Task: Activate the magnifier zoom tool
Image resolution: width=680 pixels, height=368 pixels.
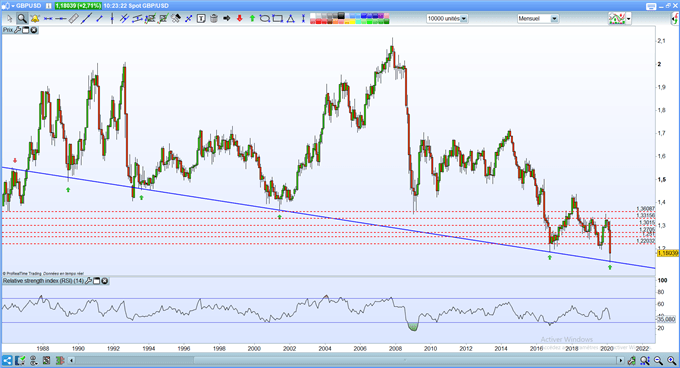Action: pos(22,19)
